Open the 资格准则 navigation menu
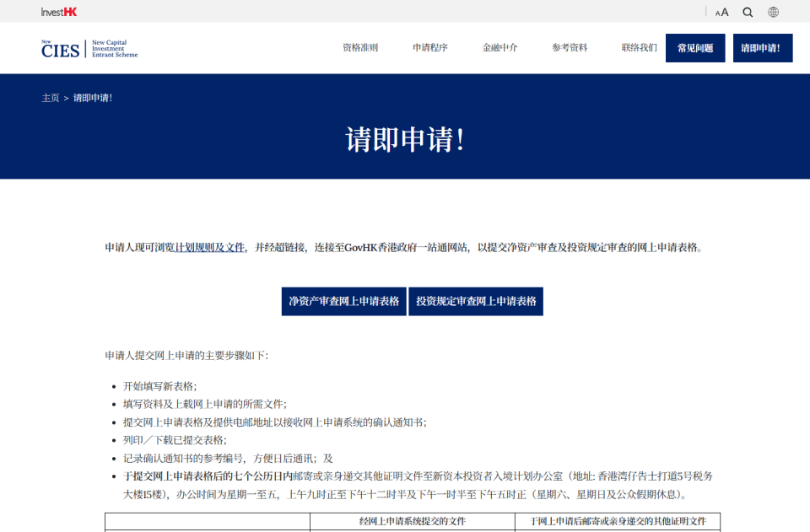 359,48
